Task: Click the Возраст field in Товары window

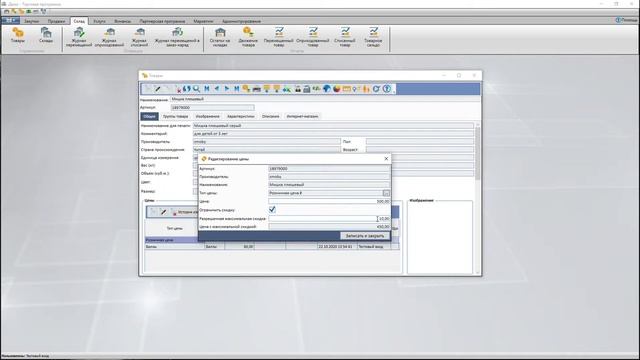Action: (420, 150)
